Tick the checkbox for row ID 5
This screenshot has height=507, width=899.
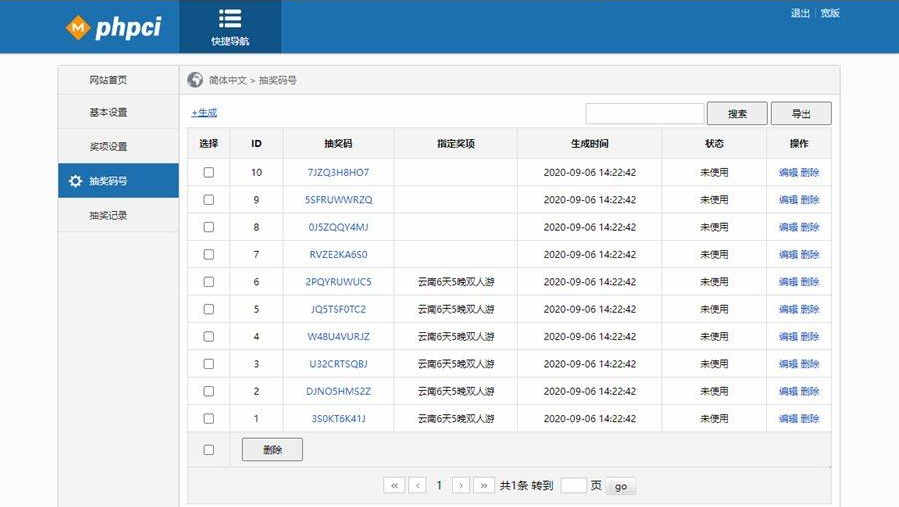click(x=209, y=309)
